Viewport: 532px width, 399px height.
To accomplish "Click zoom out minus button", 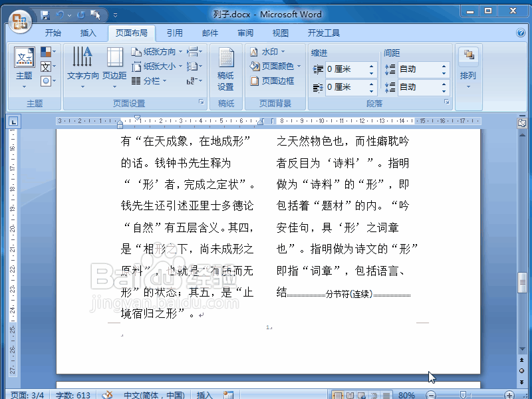I will point(430,395).
